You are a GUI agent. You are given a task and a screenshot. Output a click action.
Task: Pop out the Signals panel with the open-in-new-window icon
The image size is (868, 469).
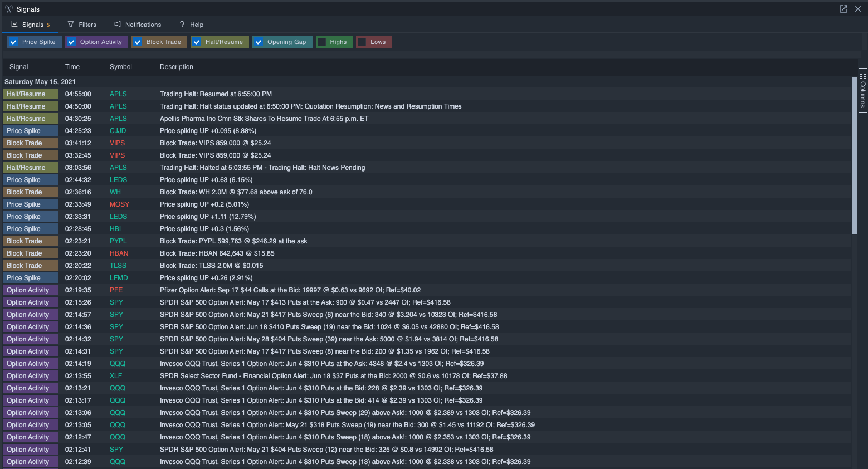coord(843,9)
